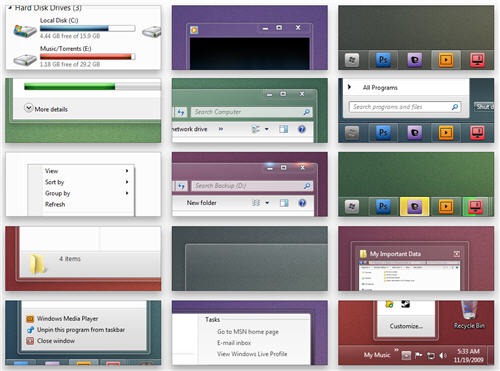Viewport: 500px width, 371px height.
Task: Click the Shut down button
Action: [x=484, y=107]
